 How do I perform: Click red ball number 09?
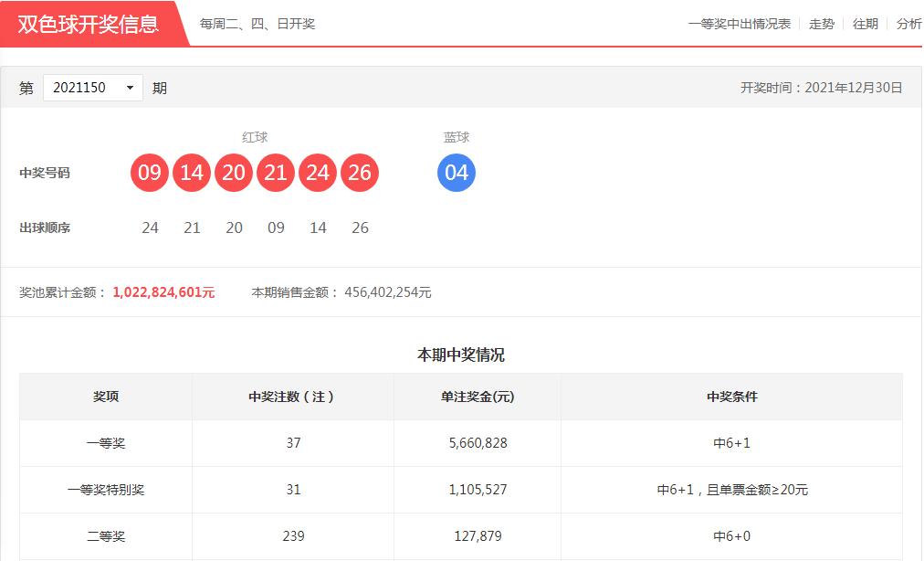[150, 173]
